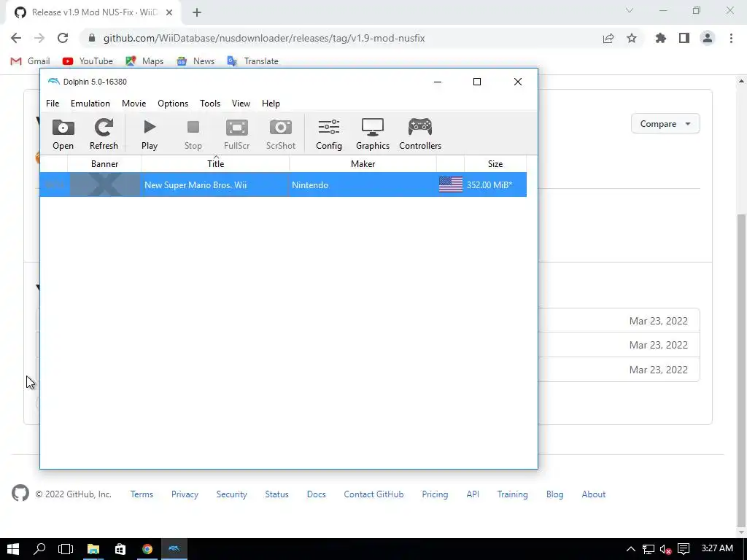The image size is (747, 560).
Task: Open tab search chevron in Chrome
Action: tap(630, 10)
